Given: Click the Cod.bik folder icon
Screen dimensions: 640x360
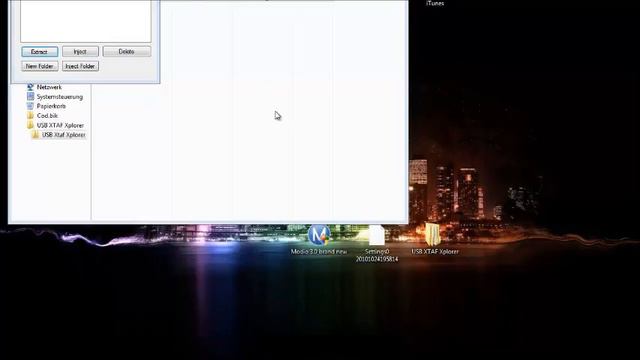Looking at the screenshot, I should click(30, 116).
